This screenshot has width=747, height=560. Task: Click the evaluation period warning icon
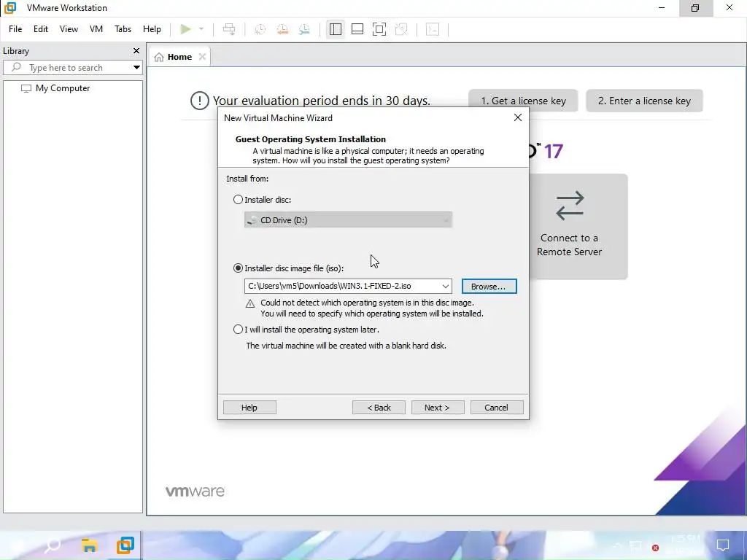click(200, 101)
